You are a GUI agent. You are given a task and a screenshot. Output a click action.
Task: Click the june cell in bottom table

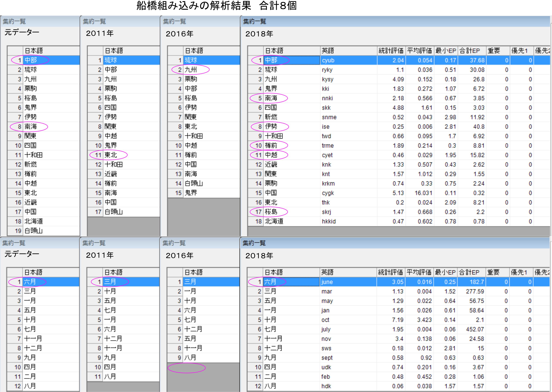tap(327, 282)
